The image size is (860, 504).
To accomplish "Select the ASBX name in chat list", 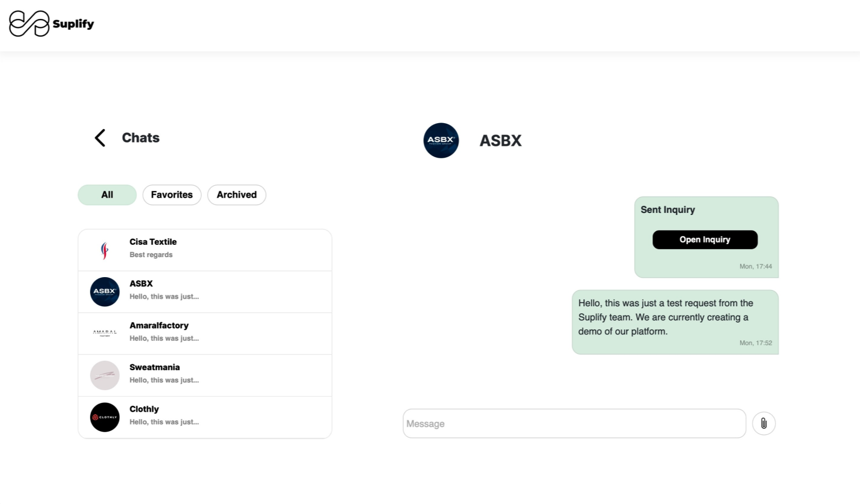I will 141,284.
